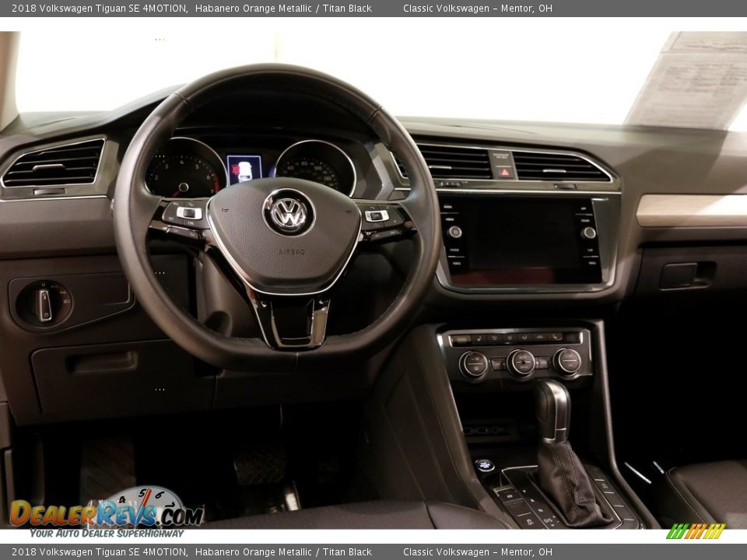
Task: Turn the headlight switch knob
Action: click(x=44, y=304)
